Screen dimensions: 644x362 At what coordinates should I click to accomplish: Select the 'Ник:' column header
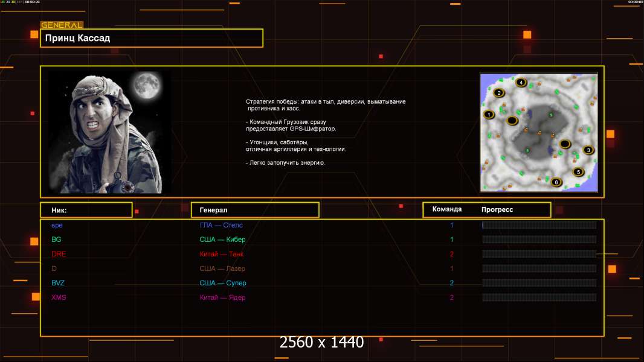86,210
